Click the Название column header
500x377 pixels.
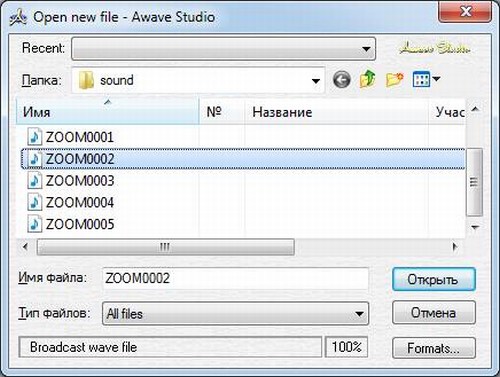pos(336,112)
